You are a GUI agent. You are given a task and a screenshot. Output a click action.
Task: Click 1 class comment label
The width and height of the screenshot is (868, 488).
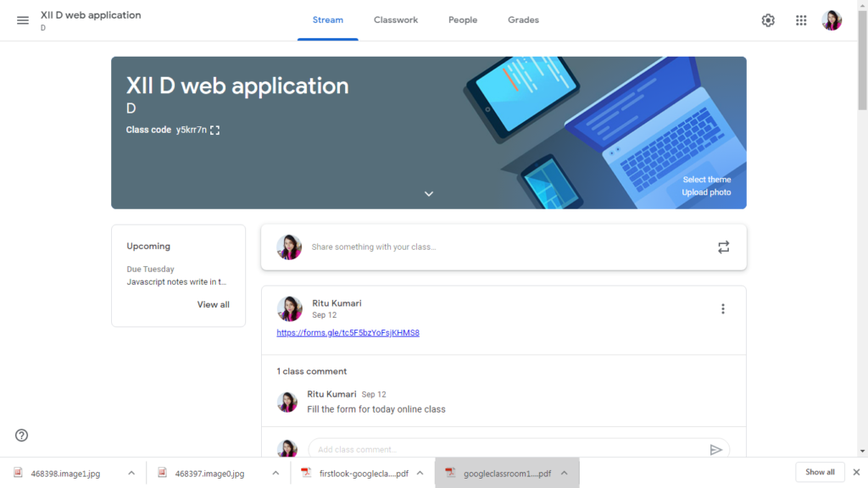[x=312, y=371]
